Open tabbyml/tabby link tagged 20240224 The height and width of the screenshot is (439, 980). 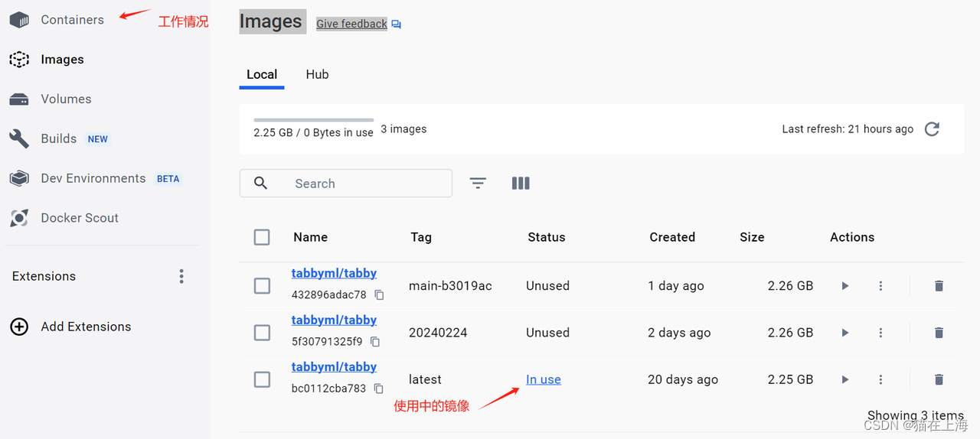[x=334, y=320]
